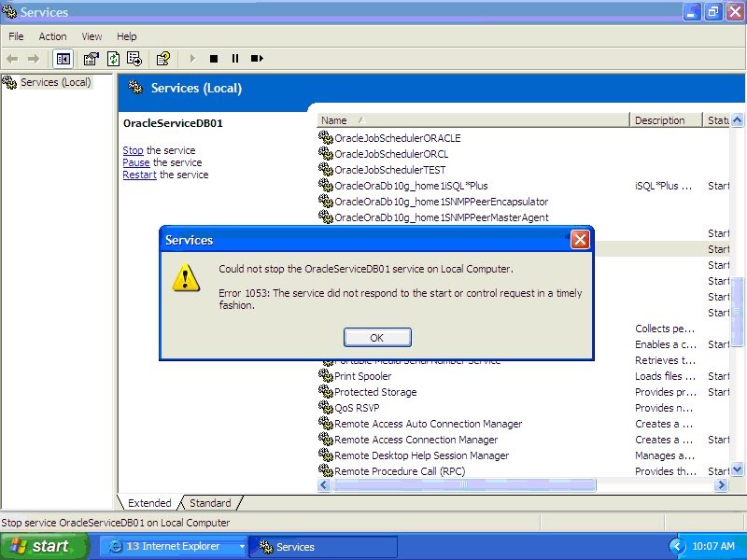Open the File menu
Screen dimensions: 747x560
pos(16,36)
